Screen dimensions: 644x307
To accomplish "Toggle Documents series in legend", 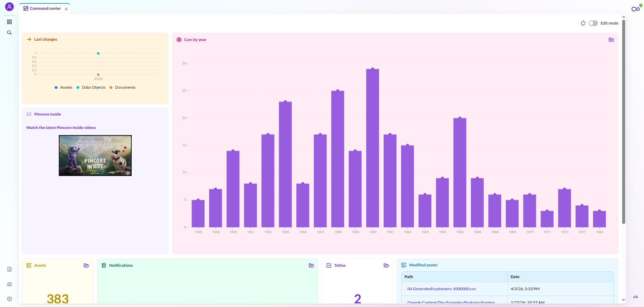I will pos(123,87).
